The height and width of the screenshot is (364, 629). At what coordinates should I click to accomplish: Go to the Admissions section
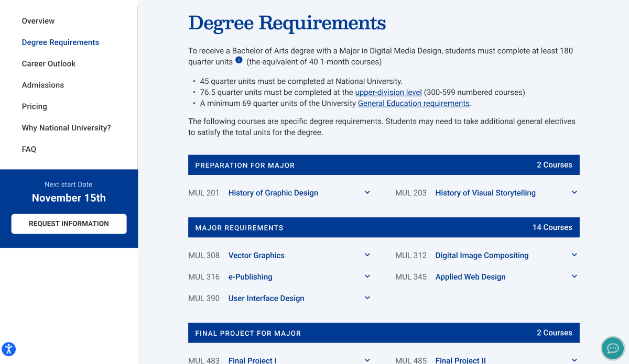[42, 85]
